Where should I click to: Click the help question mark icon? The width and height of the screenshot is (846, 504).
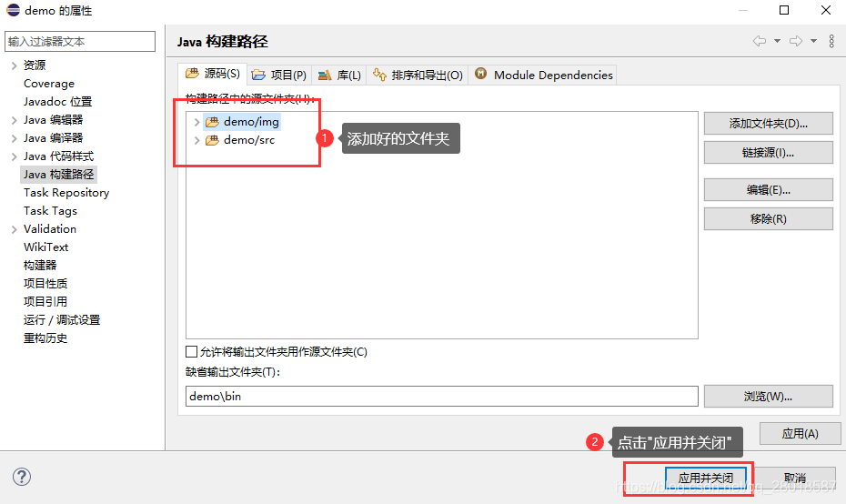pyautogui.click(x=22, y=477)
